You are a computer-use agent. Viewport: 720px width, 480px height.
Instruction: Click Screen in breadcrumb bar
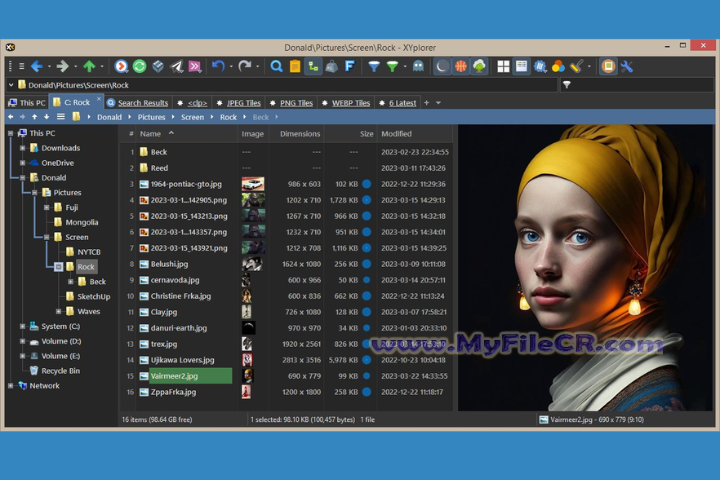[192, 117]
